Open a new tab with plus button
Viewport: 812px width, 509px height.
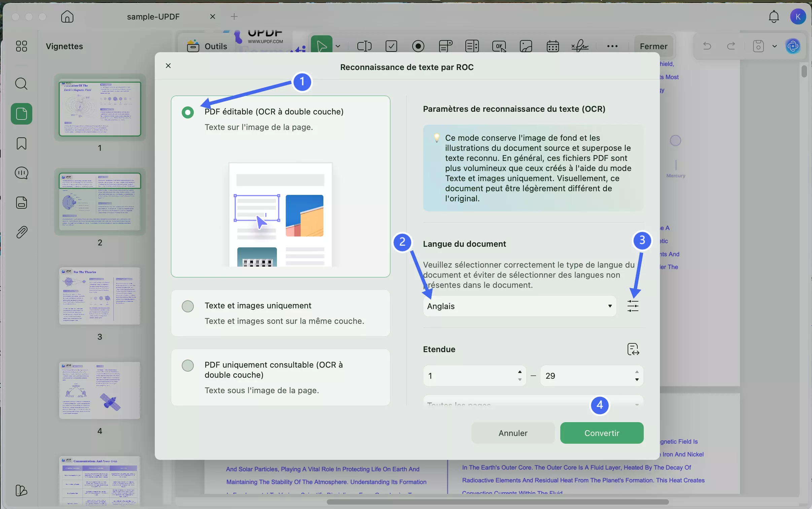[234, 16]
